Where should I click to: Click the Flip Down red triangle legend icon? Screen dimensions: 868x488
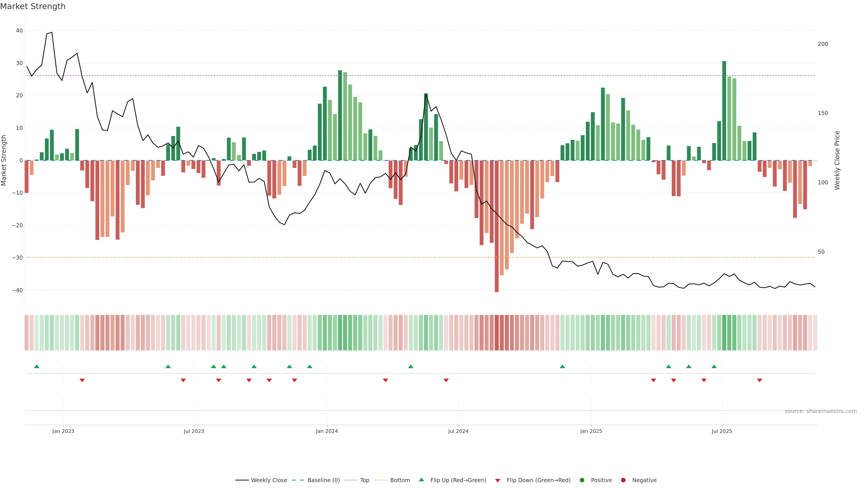tap(498, 481)
